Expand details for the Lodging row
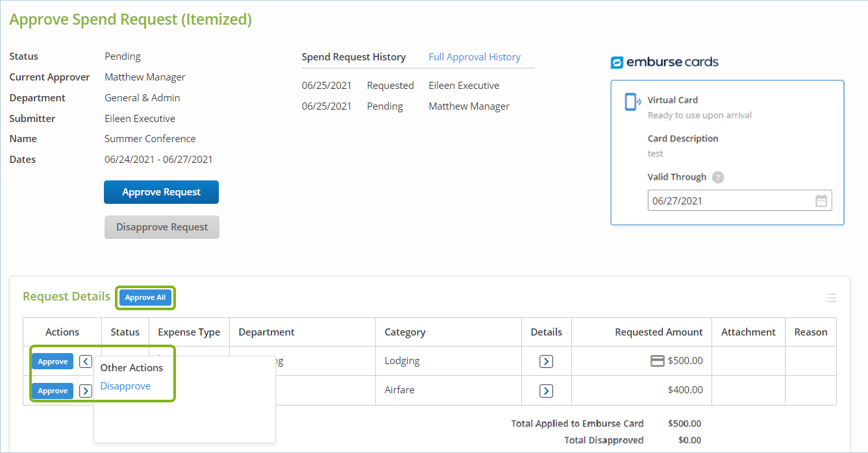 (546, 361)
